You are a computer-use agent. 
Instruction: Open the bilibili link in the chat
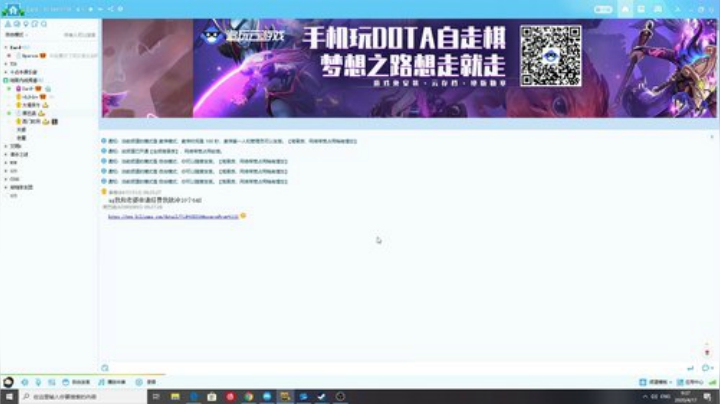pos(173,216)
